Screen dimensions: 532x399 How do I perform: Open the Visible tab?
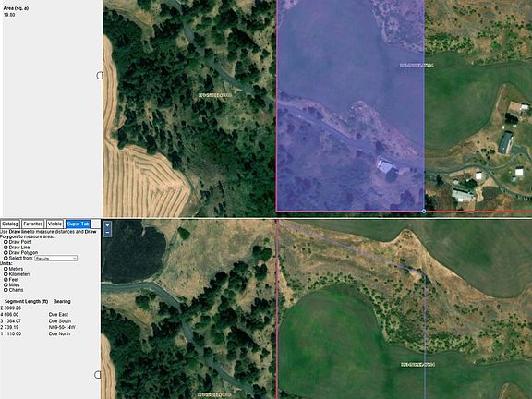tap(54, 224)
